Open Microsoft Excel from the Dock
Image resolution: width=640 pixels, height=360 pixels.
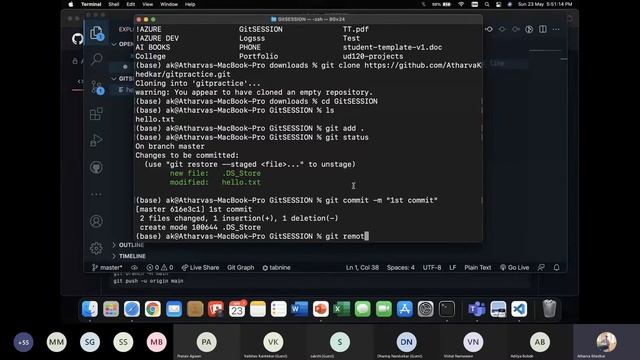pos(342,309)
